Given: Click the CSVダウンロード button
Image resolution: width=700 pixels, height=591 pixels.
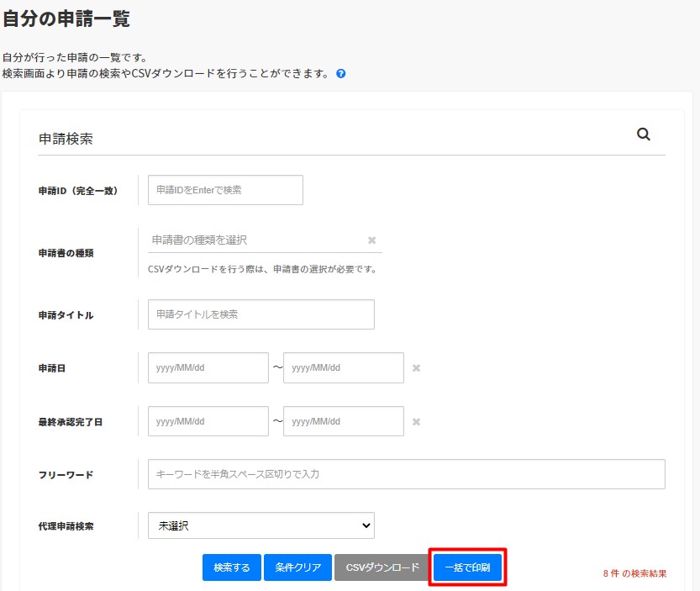Looking at the screenshot, I should (382, 567).
